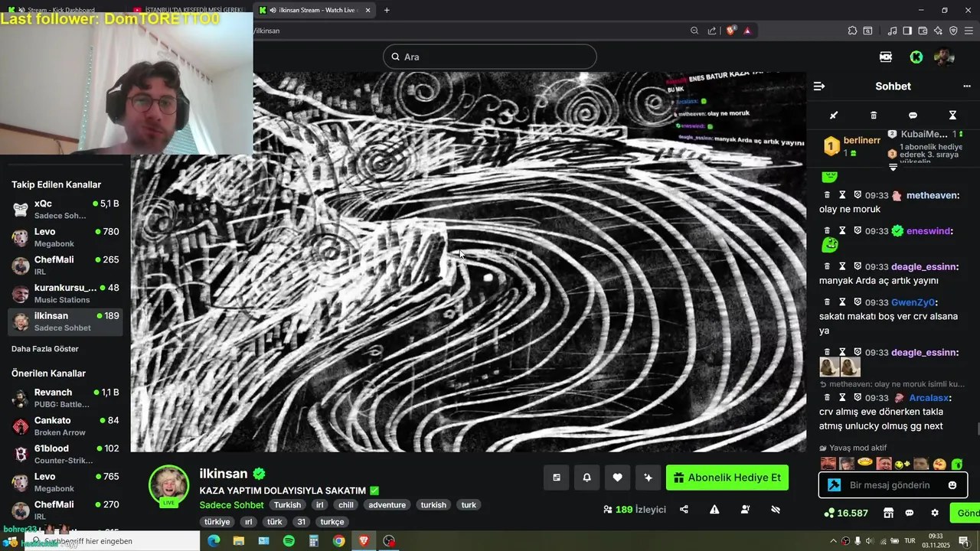980x551 pixels.
Task: Click the chat bubble icon beside shop
Action: tap(910, 513)
